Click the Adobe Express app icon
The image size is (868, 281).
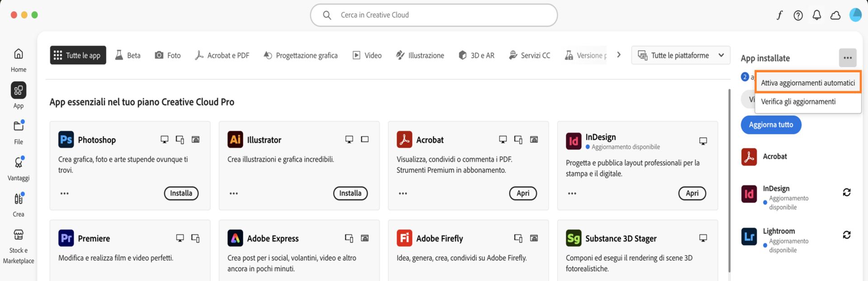click(235, 238)
